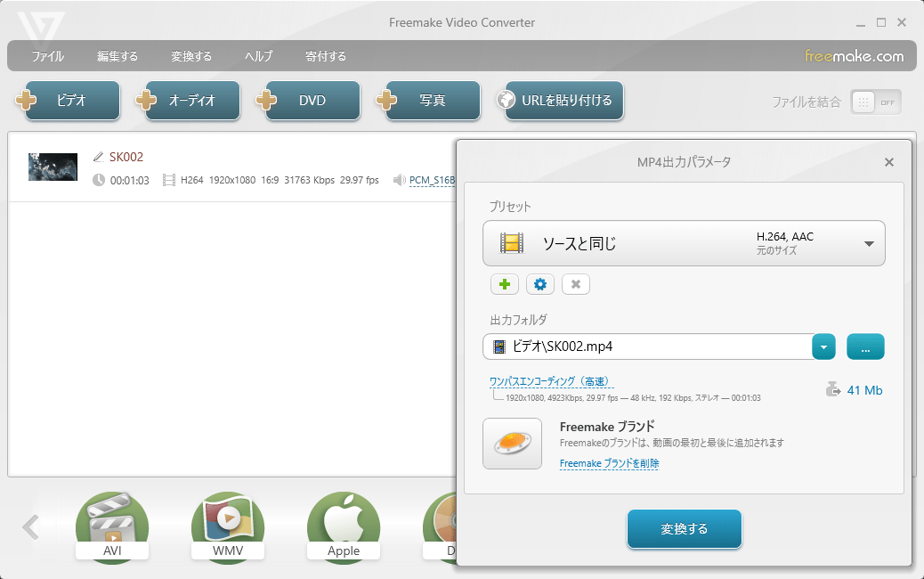The width and height of the screenshot is (924, 579).
Task: Open the output folder dropdown arrow
Action: click(823, 347)
